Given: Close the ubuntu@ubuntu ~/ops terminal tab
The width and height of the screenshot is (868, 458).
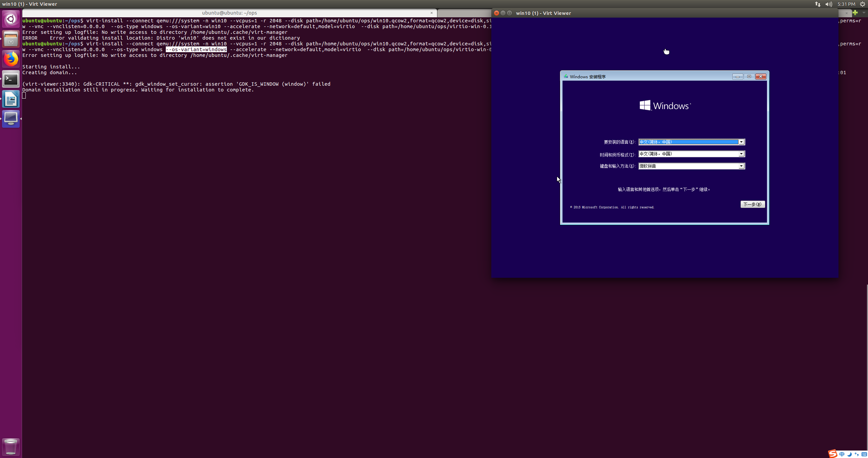Looking at the screenshot, I should tap(432, 13).
